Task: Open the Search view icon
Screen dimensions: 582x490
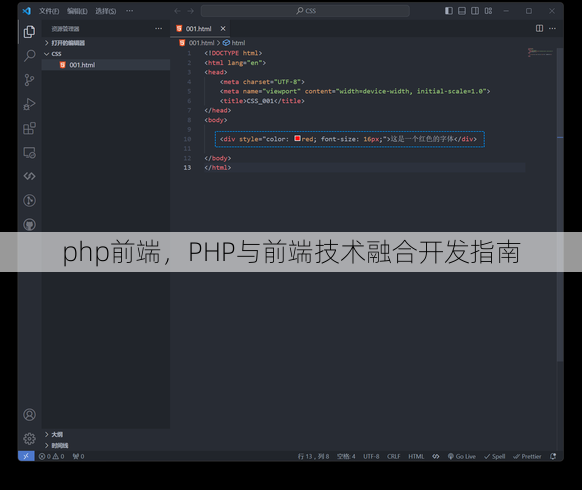Action: point(29,56)
